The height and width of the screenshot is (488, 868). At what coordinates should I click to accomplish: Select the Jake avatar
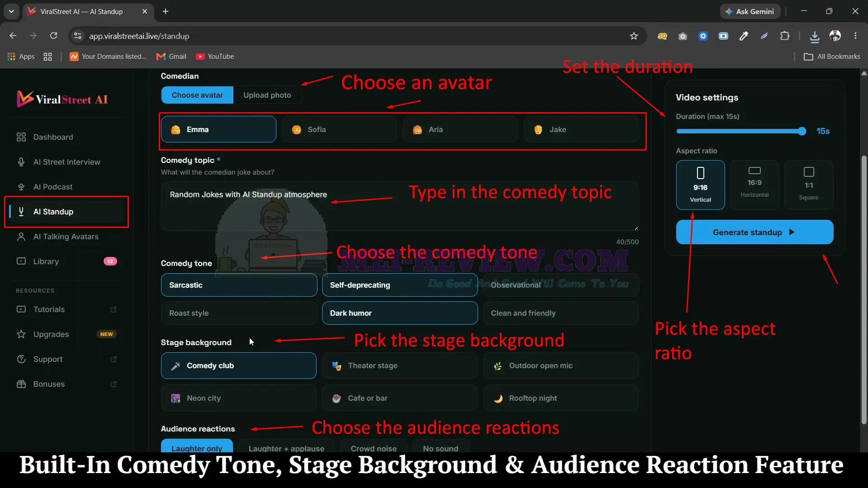(x=581, y=129)
